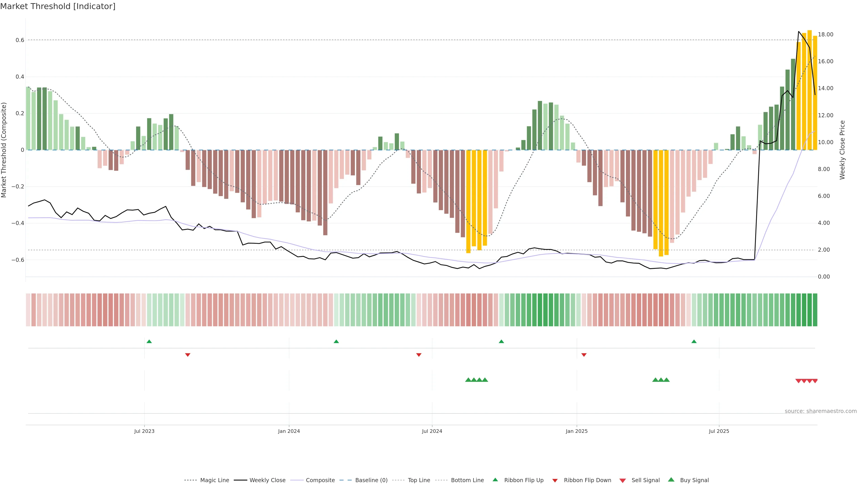
Task: Click the Magic Line legend entry
Action: 214,480
